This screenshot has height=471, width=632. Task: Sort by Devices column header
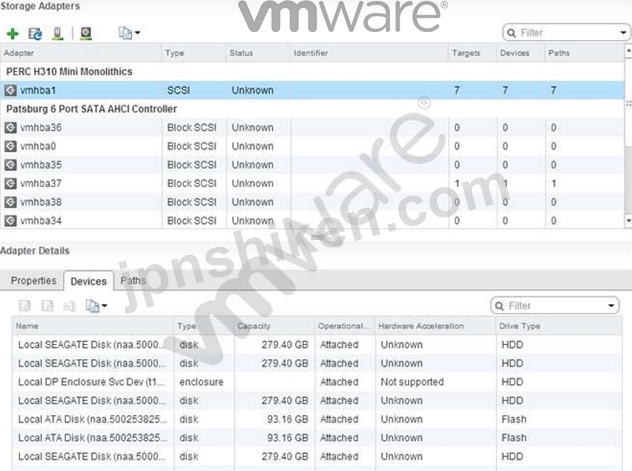tap(520, 53)
